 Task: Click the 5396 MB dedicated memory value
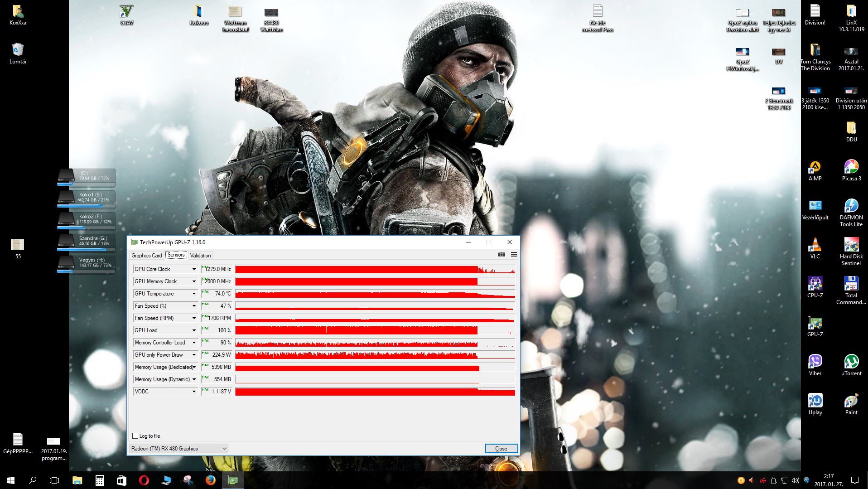pos(217,367)
